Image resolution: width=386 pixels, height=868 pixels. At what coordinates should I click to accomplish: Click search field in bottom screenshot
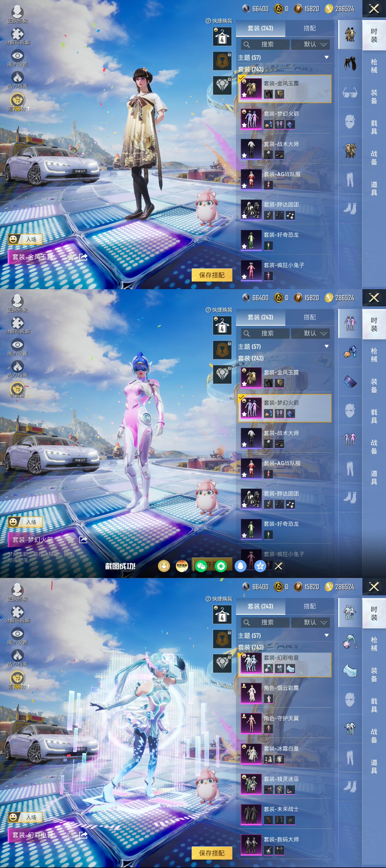tap(265, 622)
